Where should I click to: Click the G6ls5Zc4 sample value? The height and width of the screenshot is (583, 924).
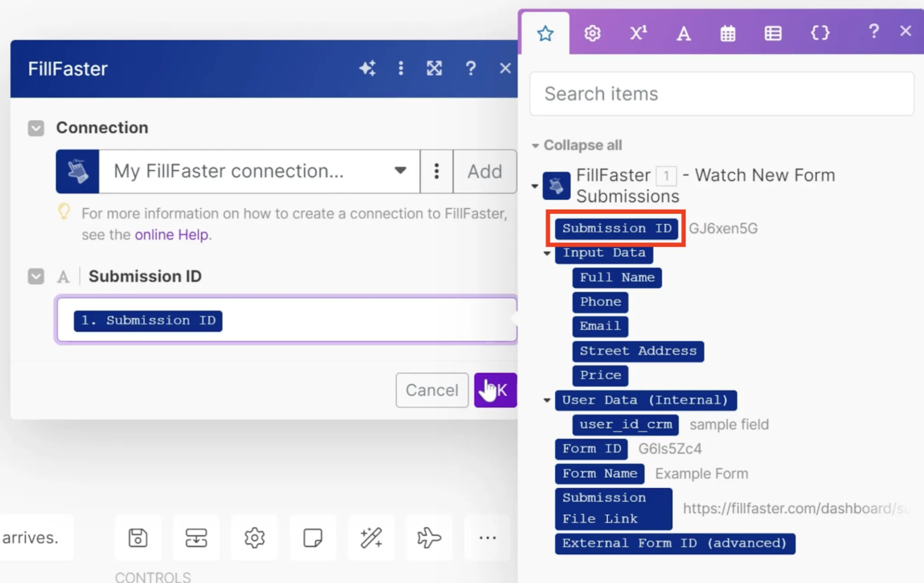pyautogui.click(x=670, y=449)
